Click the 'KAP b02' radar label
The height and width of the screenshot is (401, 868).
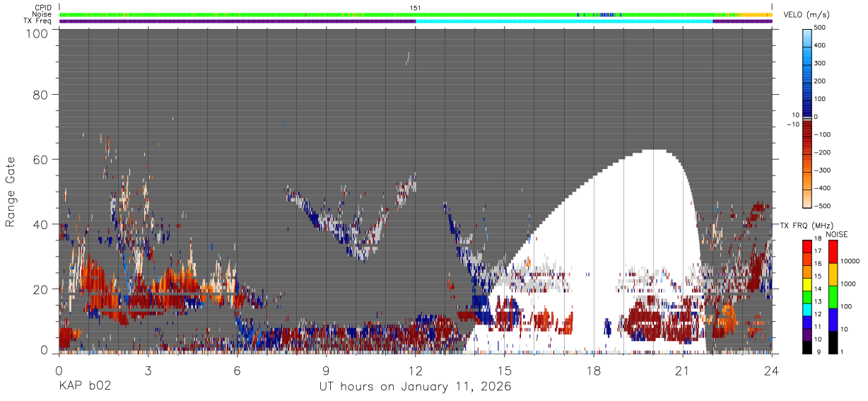(x=84, y=387)
